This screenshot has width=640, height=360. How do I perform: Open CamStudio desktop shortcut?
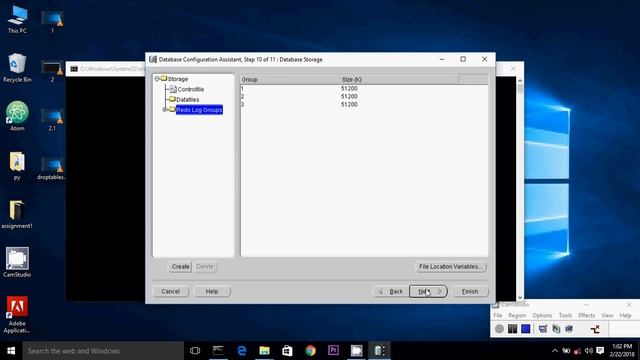[17, 262]
